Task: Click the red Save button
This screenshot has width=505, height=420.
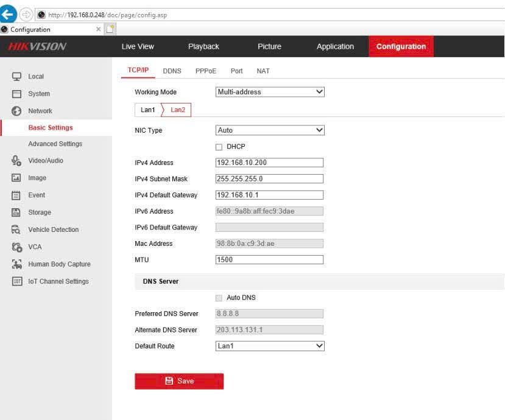Action: coord(179,381)
